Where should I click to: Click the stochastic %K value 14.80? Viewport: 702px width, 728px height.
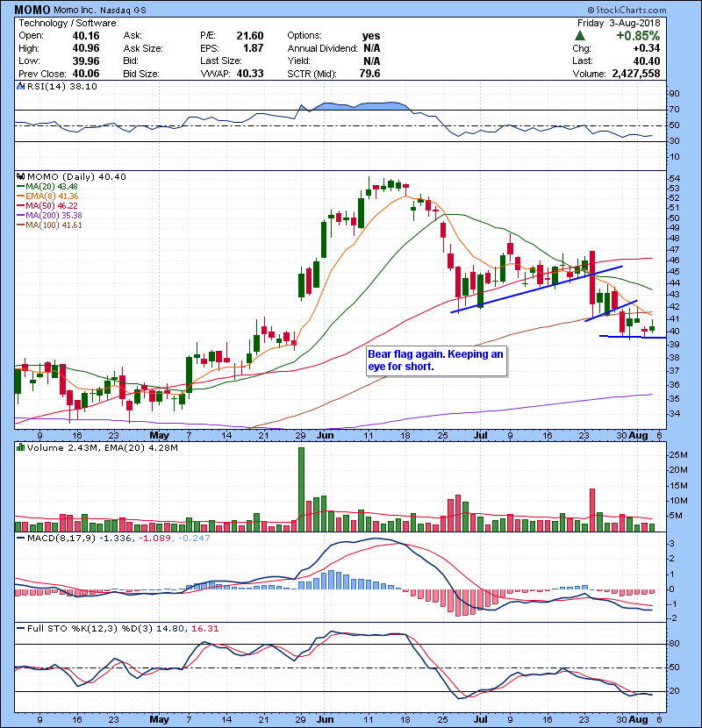point(170,628)
